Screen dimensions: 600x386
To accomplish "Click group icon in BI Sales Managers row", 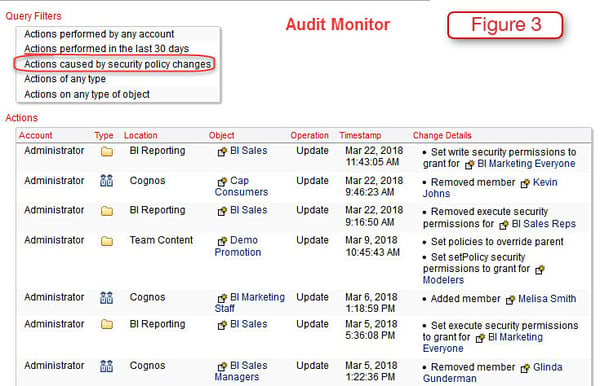I will tap(106, 366).
